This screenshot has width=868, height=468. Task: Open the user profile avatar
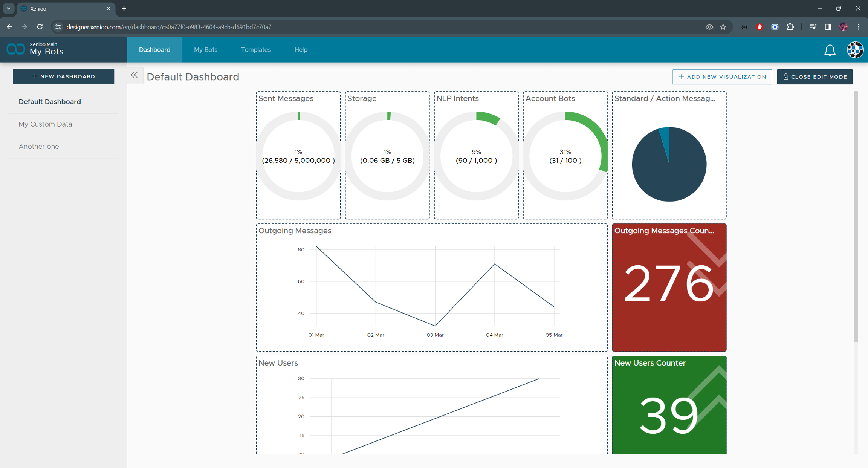click(855, 50)
